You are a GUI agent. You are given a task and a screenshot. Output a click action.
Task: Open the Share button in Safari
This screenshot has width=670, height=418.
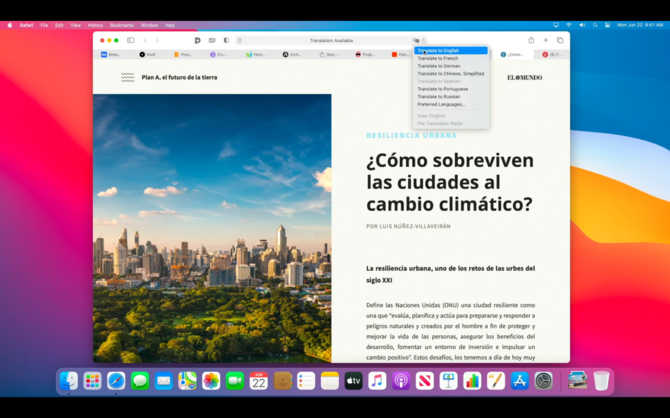(x=531, y=40)
